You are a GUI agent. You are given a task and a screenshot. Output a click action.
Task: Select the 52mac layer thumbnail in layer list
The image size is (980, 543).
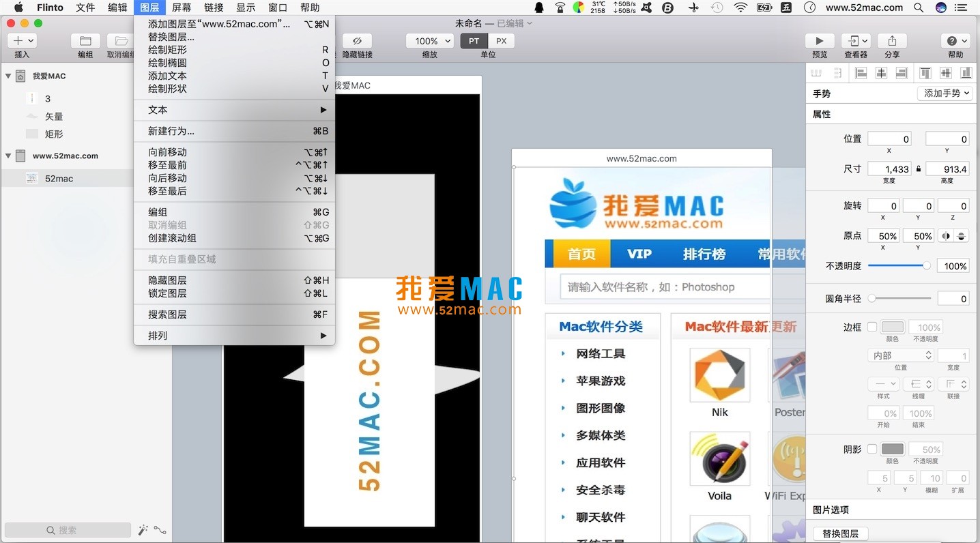tap(31, 179)
